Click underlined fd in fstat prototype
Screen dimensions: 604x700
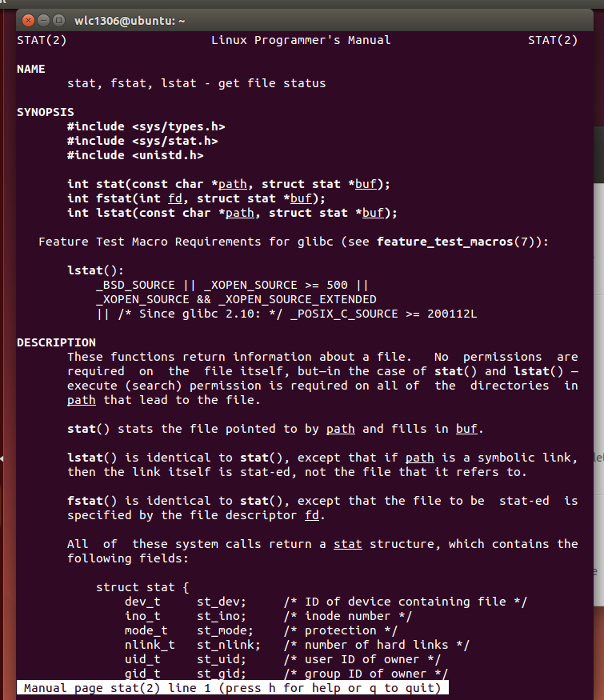pos(175,198)
